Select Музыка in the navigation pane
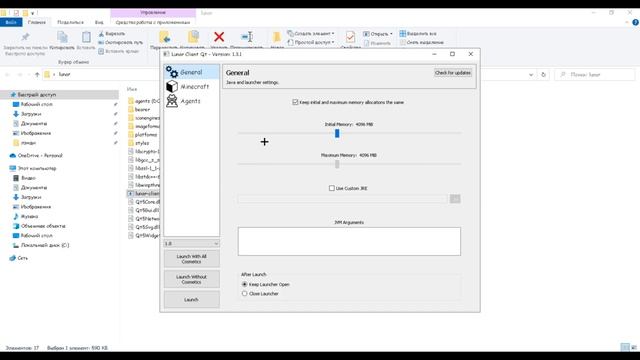 tap(29, 216)
